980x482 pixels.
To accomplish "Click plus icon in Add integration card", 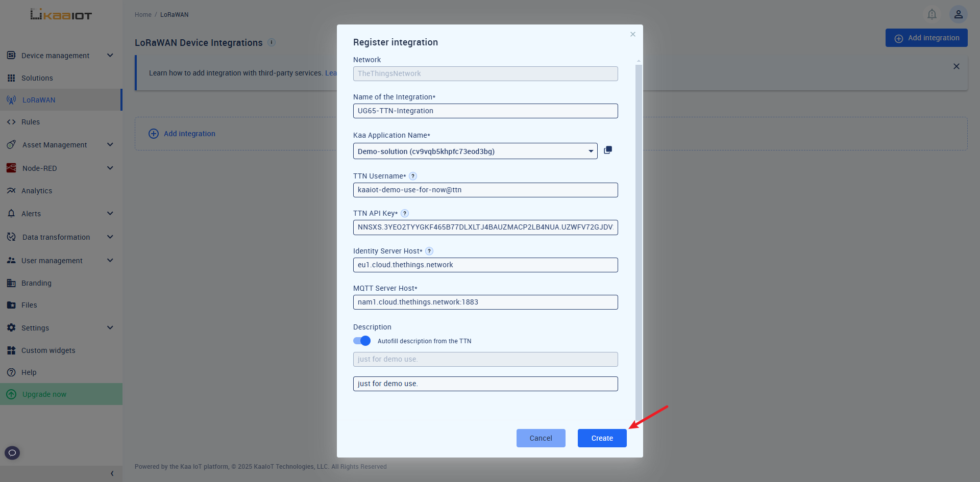I will pos(154,134).
